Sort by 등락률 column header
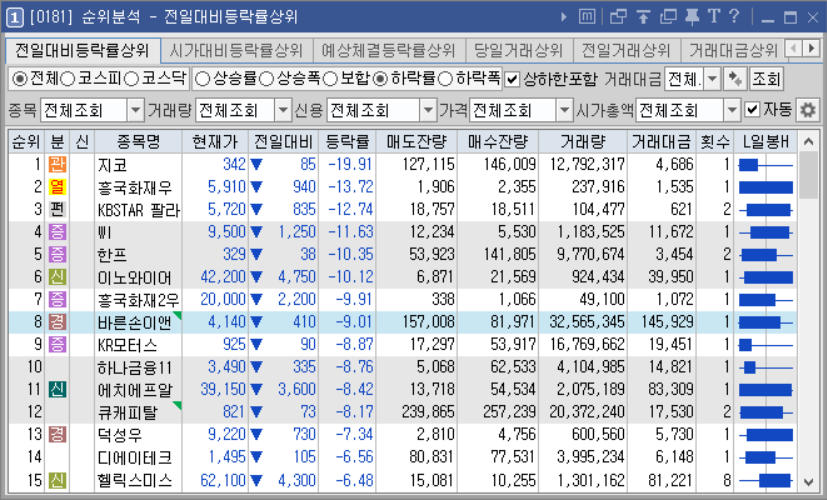 pyautogui.click(x=347, y=141)
